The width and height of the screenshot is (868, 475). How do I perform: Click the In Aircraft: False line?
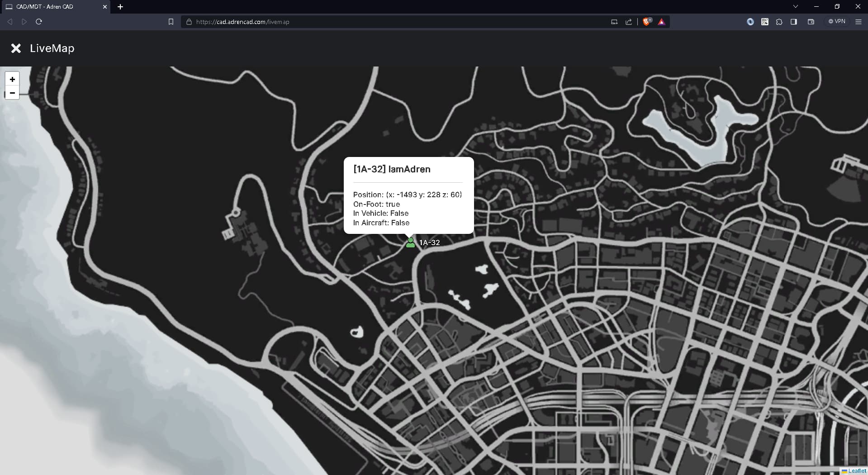point(381,223)
